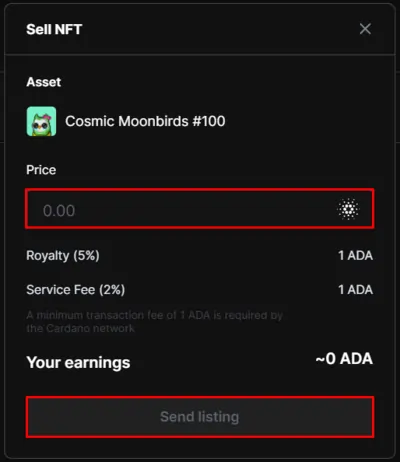
Task: Select the Asset section label
Action: pyautogui.click(x=44, y=82)
